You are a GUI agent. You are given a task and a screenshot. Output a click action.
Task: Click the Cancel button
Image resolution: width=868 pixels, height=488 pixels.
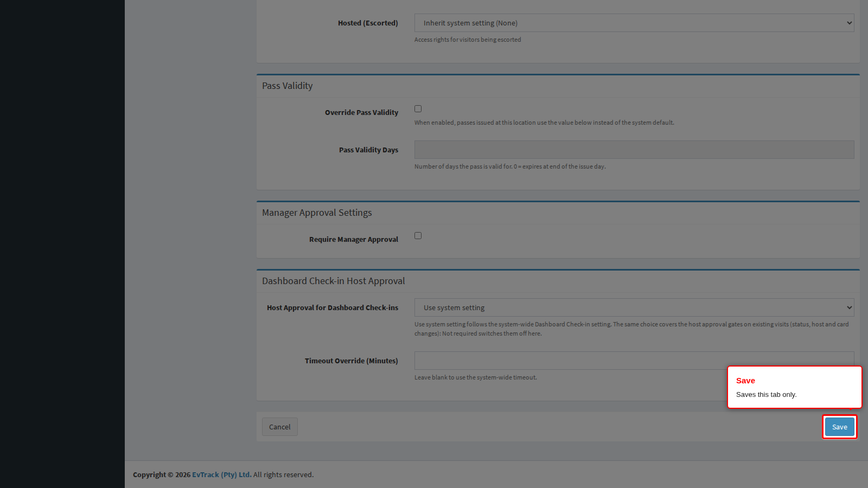point(280,427)
